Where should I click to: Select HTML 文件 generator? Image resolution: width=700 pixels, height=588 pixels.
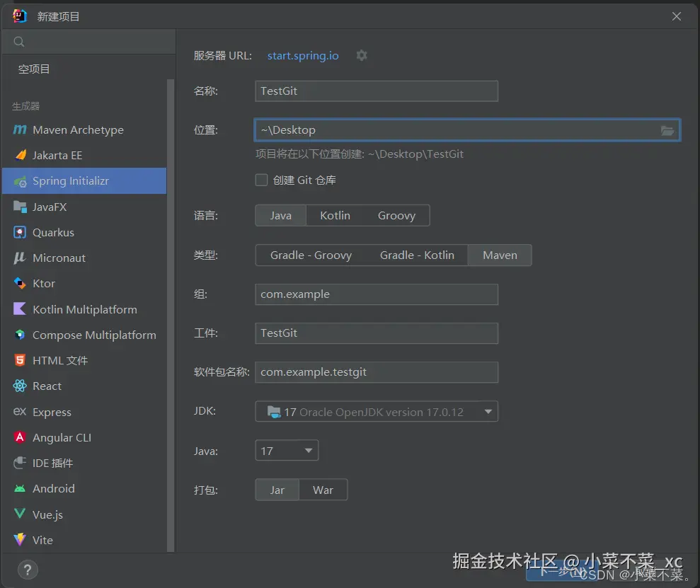tap(84, 360)
